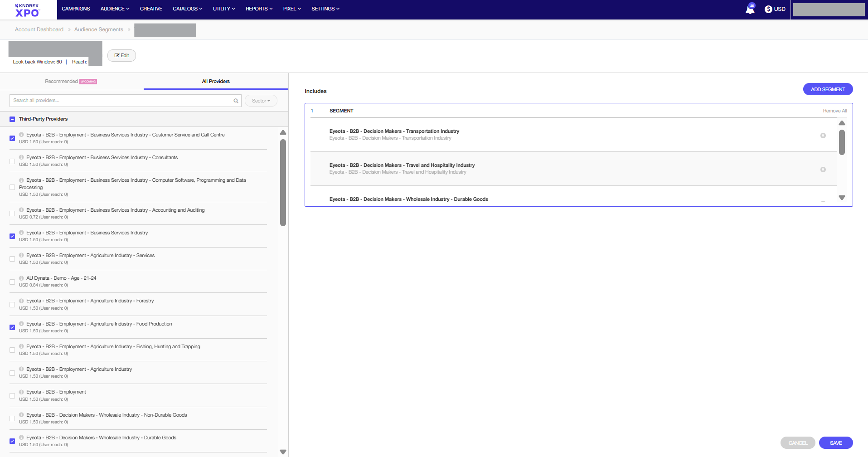This screenshot has height=457, width=868.
Task: Click info icon beside Computer Software, Programming row
Action: (21, 180)
